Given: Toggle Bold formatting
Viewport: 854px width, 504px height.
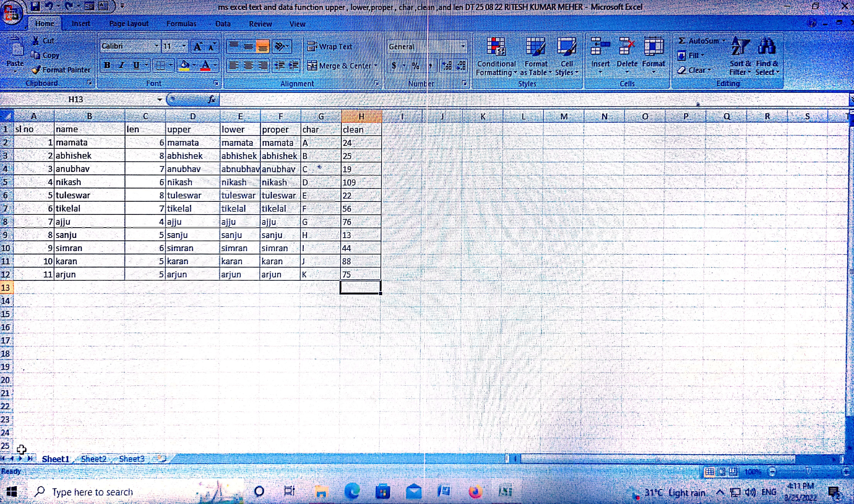Looking at the screenshot, I should (107, 65).
